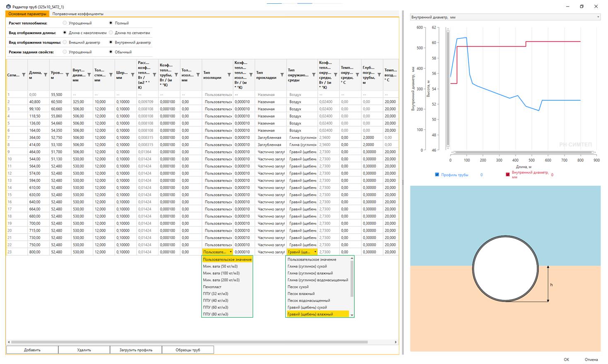The height and width of the screenshot is (364, 608).
Task: Select Длина по сегментам radio option
Action: pyautogui.click(x=111, y=32)
